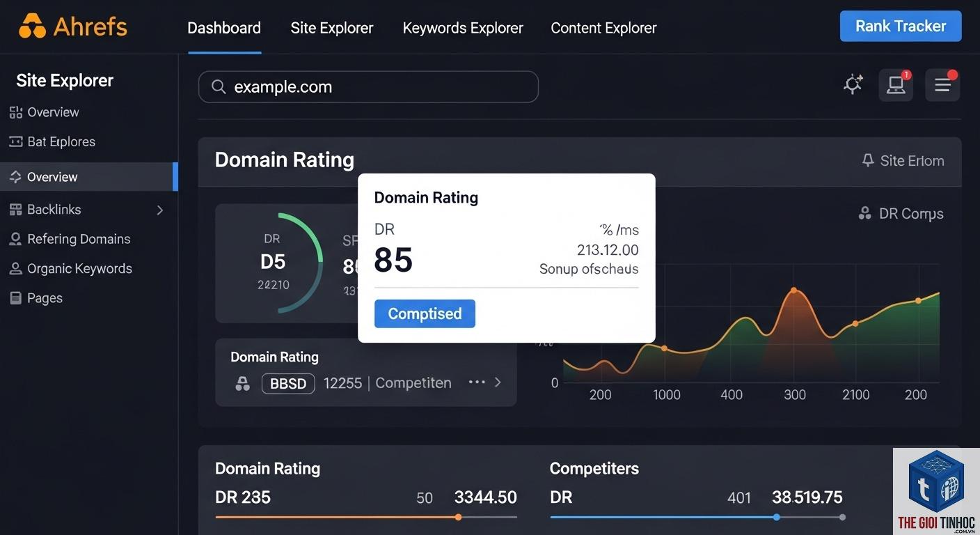Focus the example.com search field
The height and width of the screenshot is (535, 980).
pyautogui.click(x=368, y=87)
